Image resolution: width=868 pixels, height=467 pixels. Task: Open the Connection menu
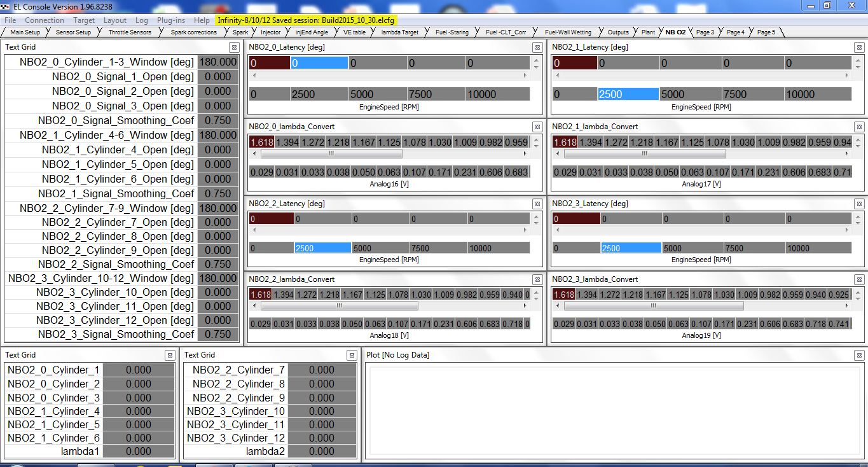pyautogui.click(x=45, y=20)
